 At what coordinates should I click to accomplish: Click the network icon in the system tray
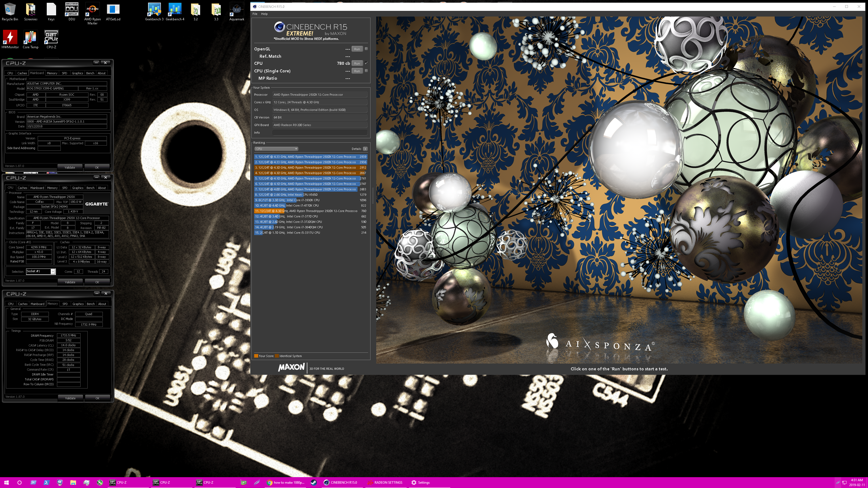844,483
